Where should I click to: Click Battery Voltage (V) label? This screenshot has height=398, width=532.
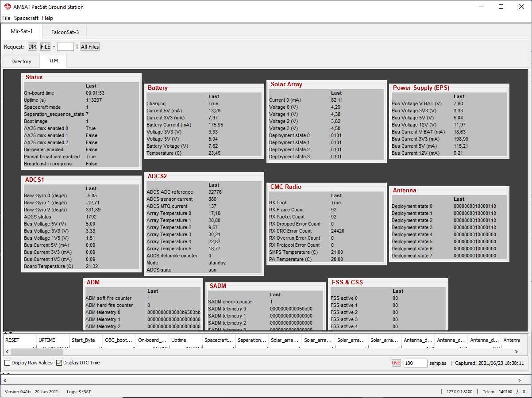167,146
